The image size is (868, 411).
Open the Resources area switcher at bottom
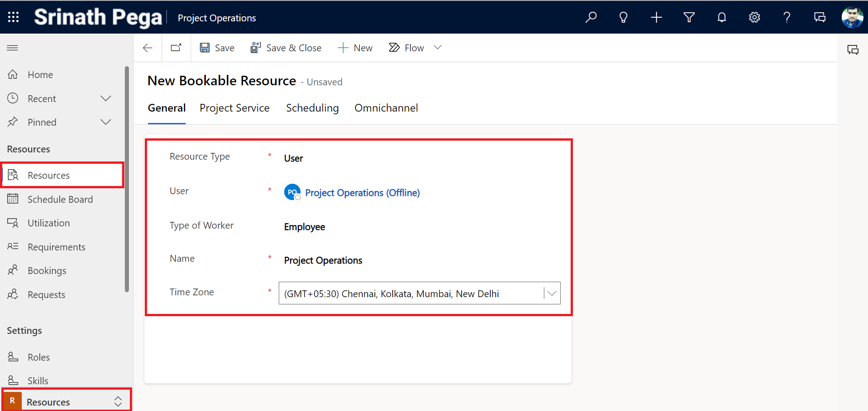66,401
